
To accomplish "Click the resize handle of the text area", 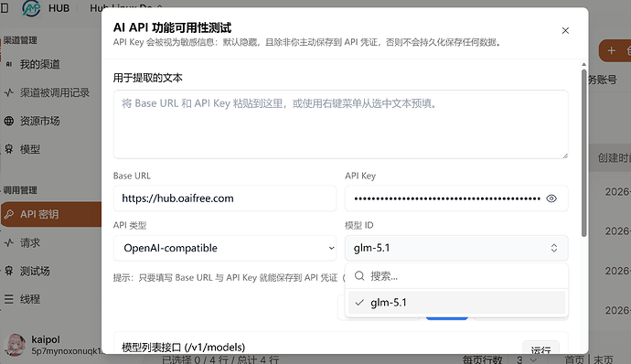I will [x=565, y=155].
